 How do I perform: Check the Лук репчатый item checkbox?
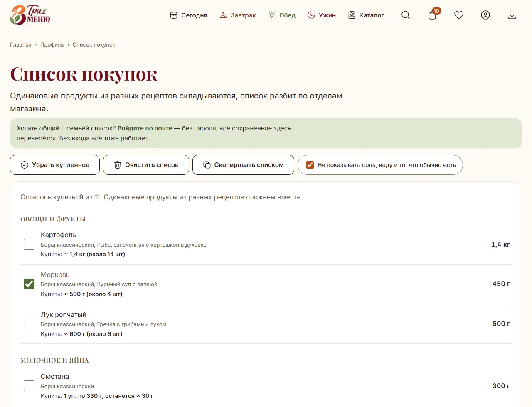click(29, 324)
